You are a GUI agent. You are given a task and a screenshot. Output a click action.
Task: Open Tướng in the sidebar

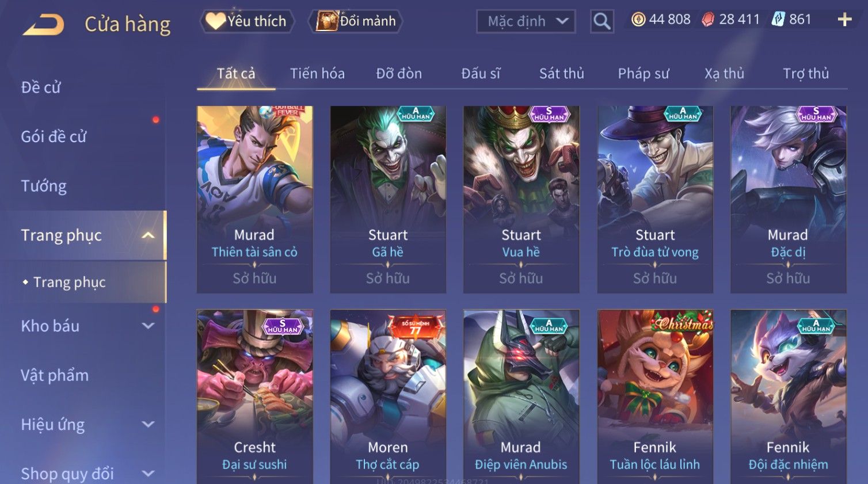44,186
